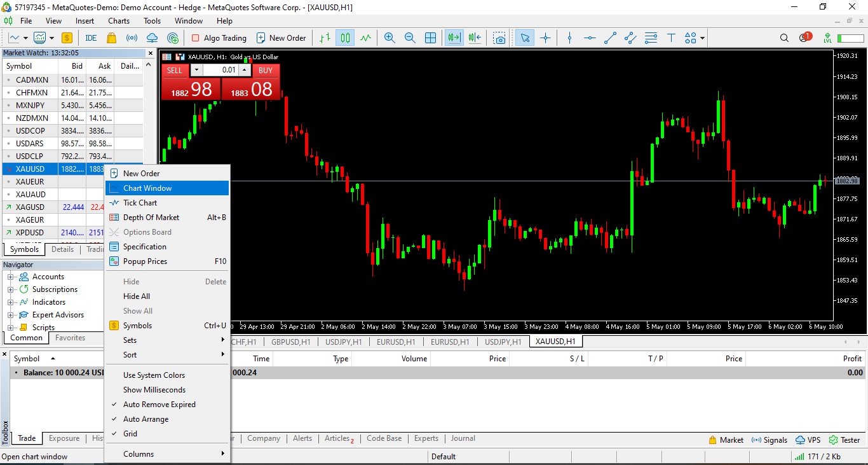This screenshot has height=465, width=868.
Task: Select the trendline drawing tool
Action: pos(610,38)
